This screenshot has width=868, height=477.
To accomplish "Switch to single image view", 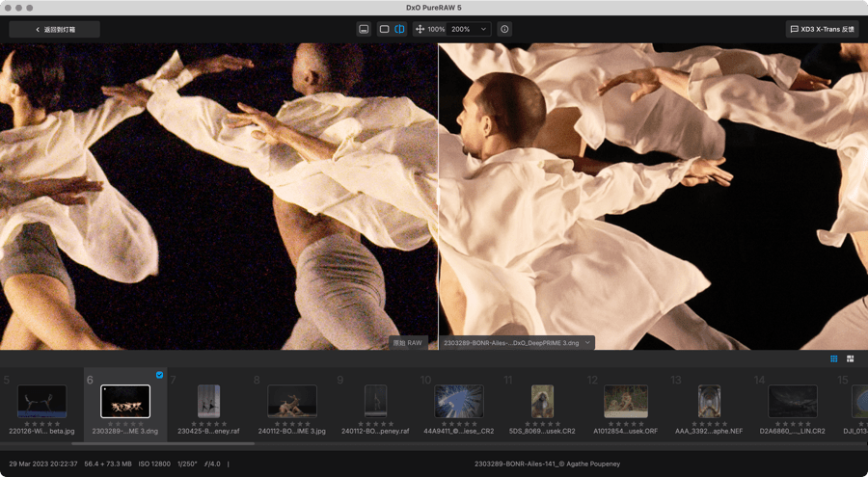I will pos(384,29).
